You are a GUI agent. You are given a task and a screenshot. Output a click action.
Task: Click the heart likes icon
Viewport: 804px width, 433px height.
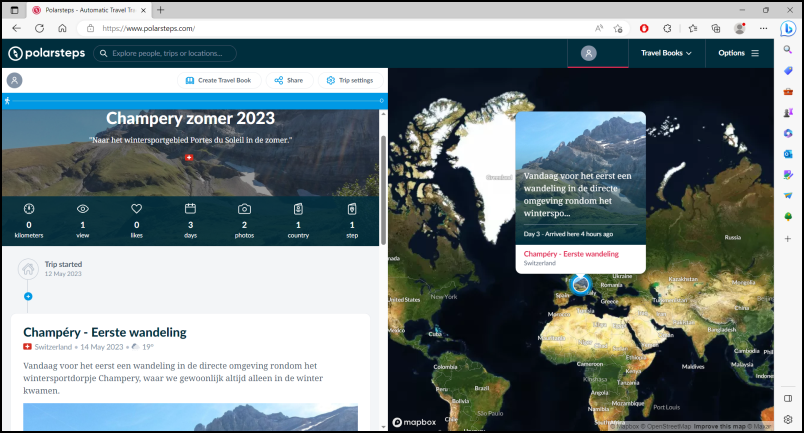tap(136, 209)
